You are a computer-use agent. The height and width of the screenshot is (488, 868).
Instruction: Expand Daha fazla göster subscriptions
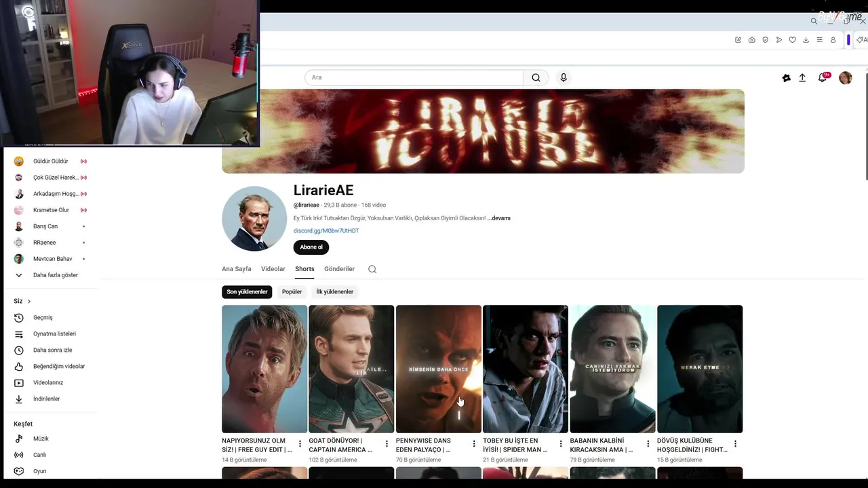click(x=54, y=275)
